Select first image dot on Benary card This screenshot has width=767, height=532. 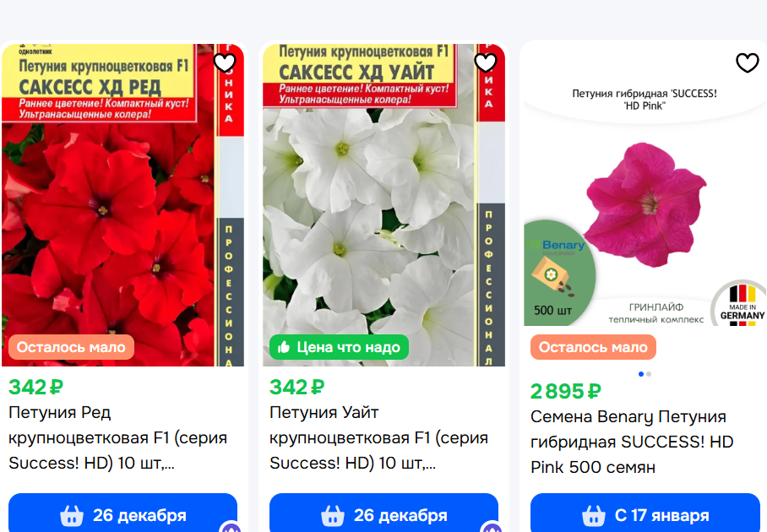tap(641, 374)
